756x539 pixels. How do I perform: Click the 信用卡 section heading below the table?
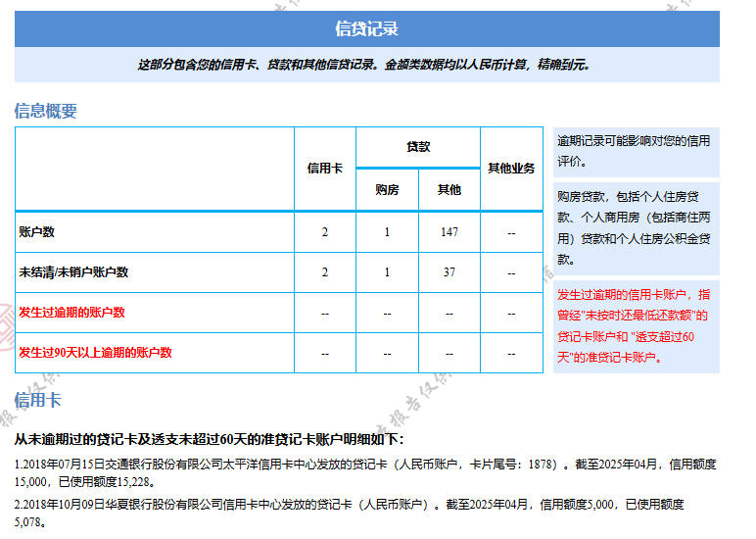tap(37, 400)
